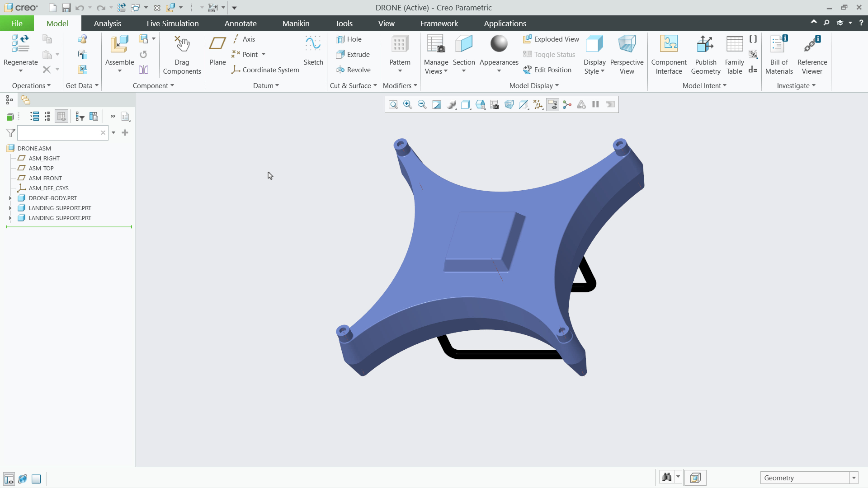This screenshot has width=868, height=488.
Task: Open the Drag Components tool
Action: 182,54
